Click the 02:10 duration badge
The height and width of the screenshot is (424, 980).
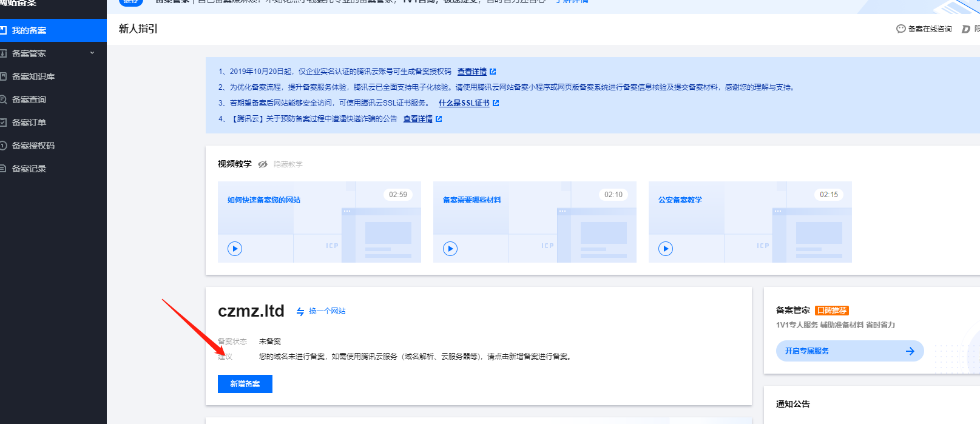point(613,195)
